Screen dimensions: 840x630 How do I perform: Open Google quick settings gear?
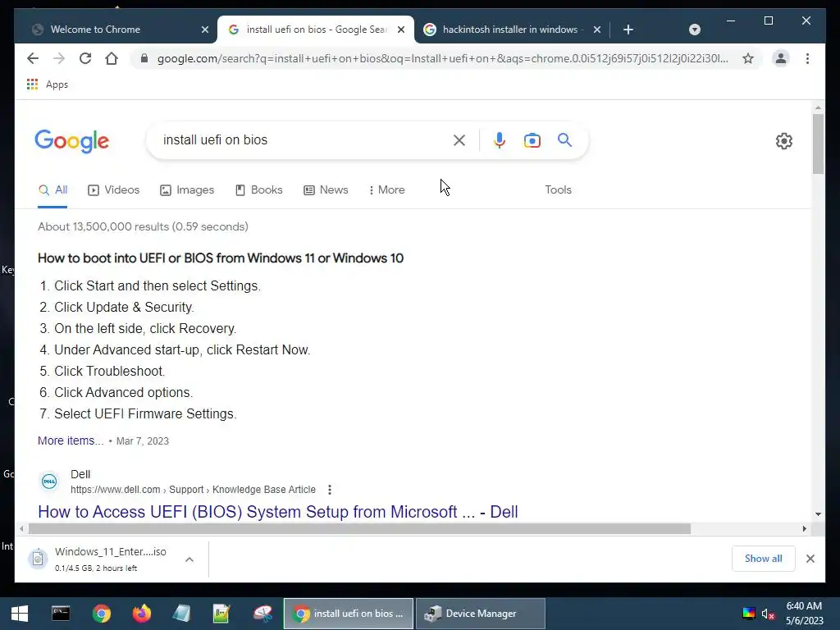coord(783,141)
